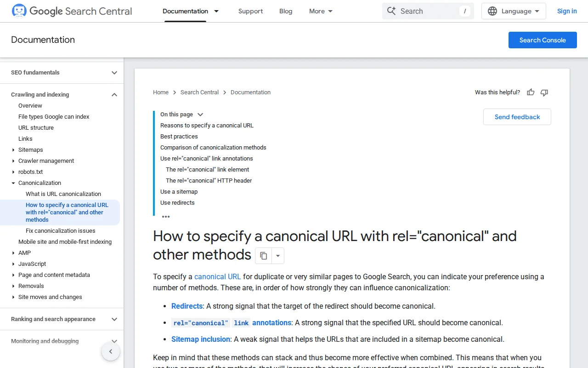Click inside the search input field
Viewport: 588px width, 368px height.
427,11
